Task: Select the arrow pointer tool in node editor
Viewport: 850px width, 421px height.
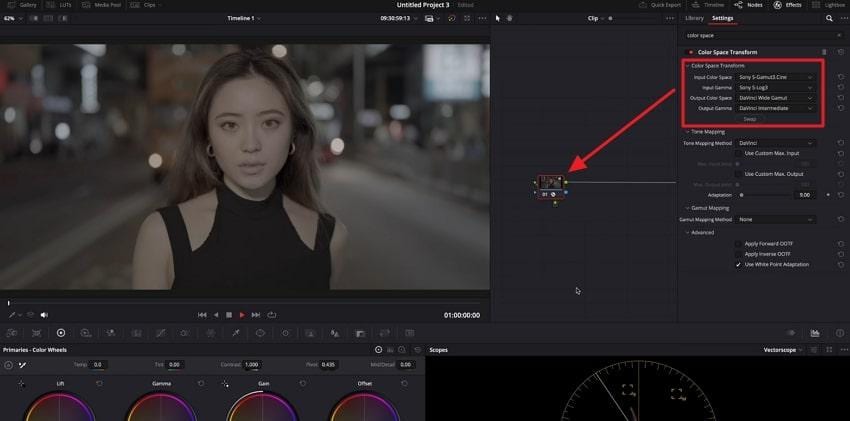Action: (498, 18)
